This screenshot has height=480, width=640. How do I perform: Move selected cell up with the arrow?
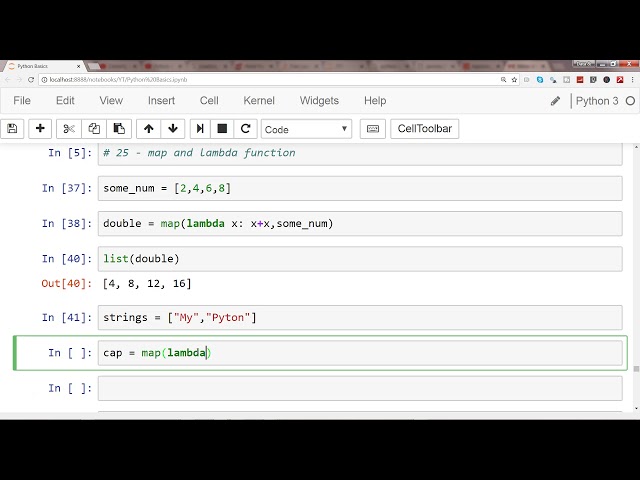(x=149, y=129)
